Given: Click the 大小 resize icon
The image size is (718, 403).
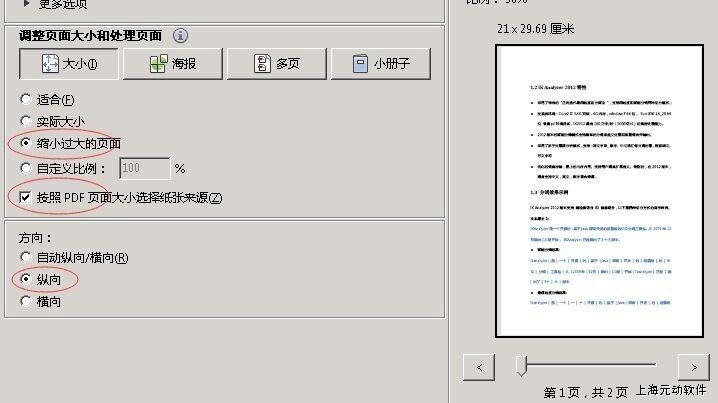Looking at the screenshot, I should 51,64.
